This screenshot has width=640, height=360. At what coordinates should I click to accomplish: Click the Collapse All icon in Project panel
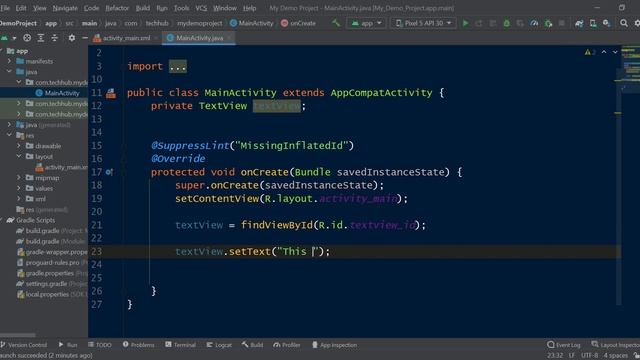coord(54,38)
